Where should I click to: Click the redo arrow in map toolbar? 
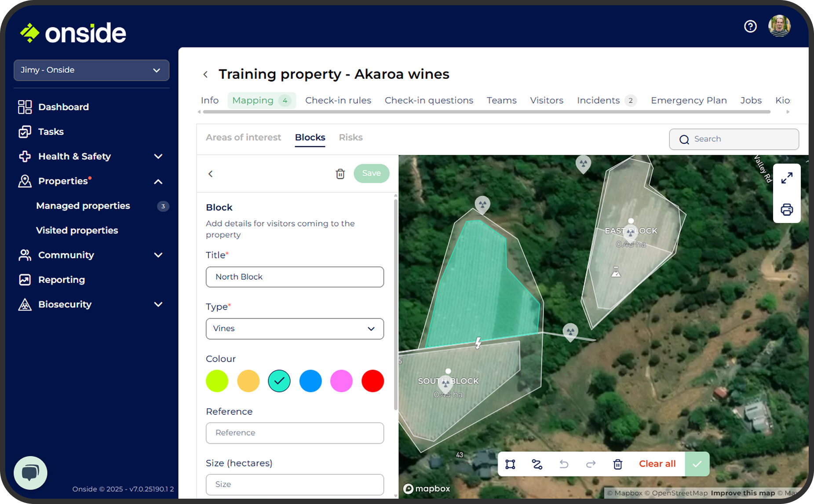[x=591, y=464]
